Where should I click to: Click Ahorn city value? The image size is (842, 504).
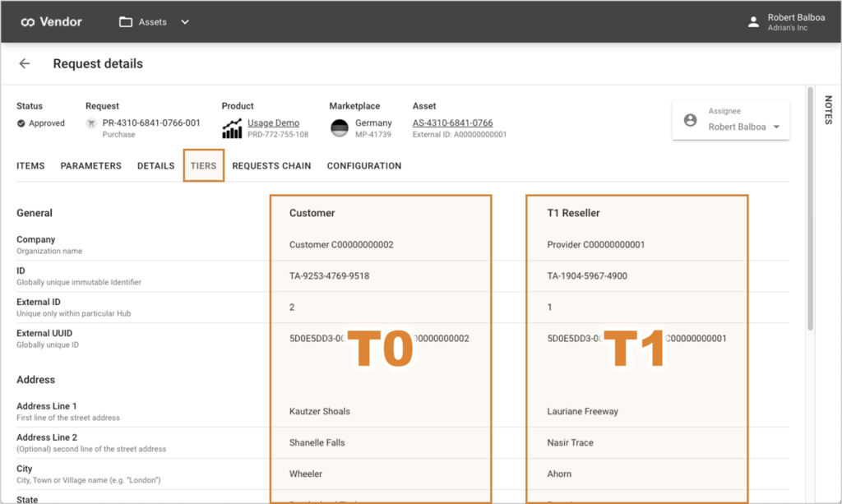[559, 474]
